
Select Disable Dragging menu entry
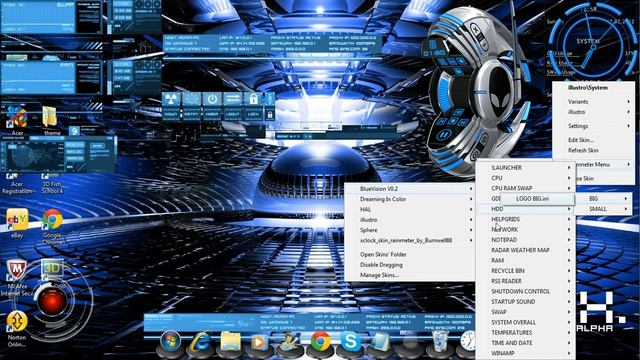[x=381, y=265]
